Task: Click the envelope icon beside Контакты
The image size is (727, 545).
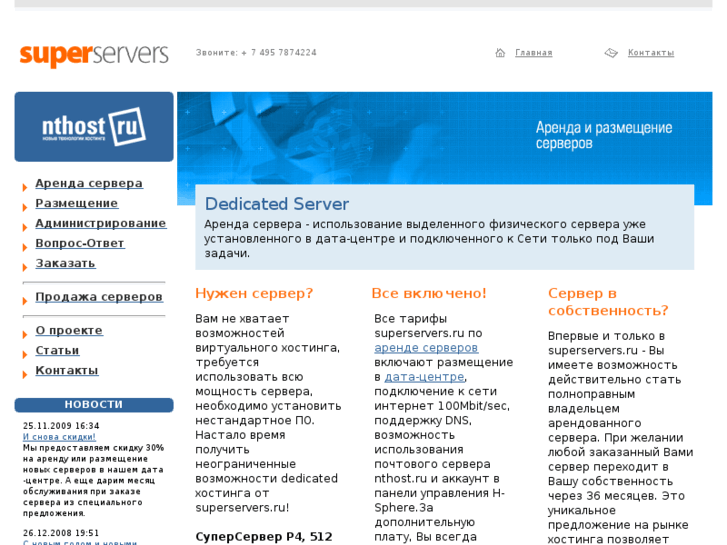Action: [x=611, y=53]
